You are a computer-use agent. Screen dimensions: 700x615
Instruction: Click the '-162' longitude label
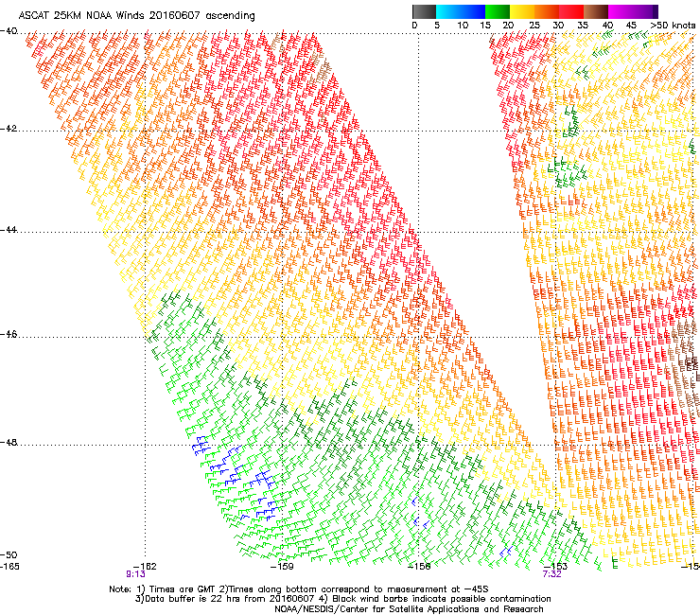pos(145,567)
